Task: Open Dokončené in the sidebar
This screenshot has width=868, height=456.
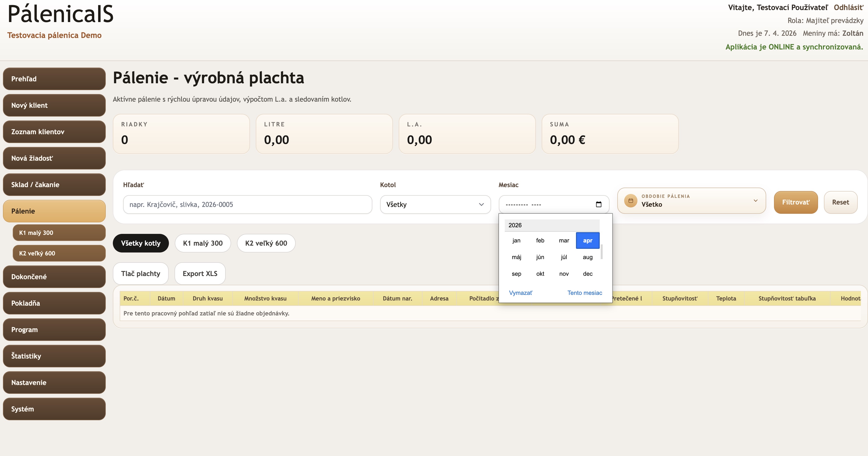Action: (54, 276)
